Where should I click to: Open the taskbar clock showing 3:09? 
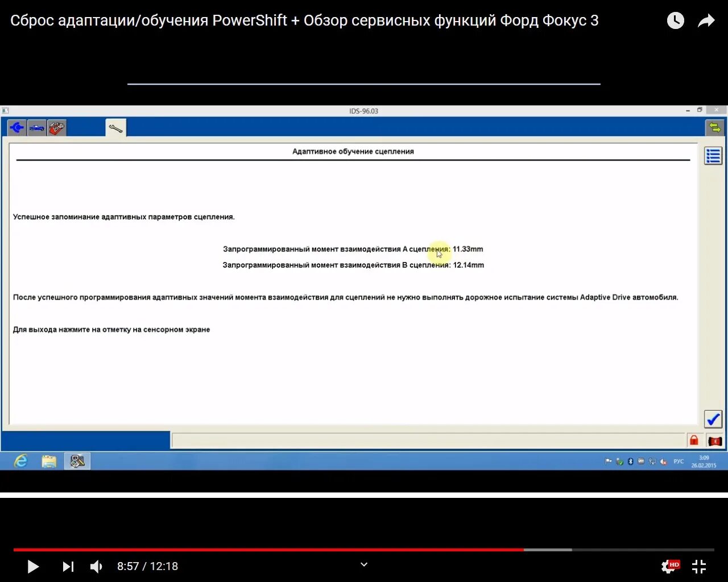pos(704,462)
